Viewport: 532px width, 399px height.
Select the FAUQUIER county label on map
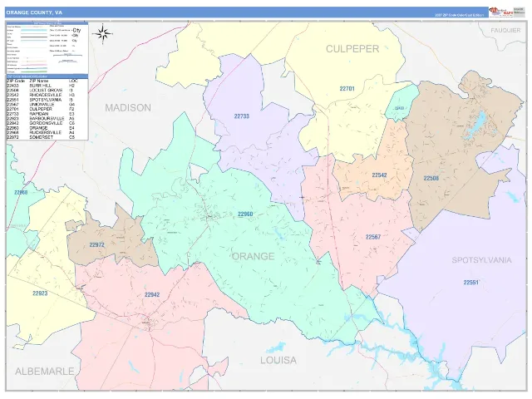505,31
